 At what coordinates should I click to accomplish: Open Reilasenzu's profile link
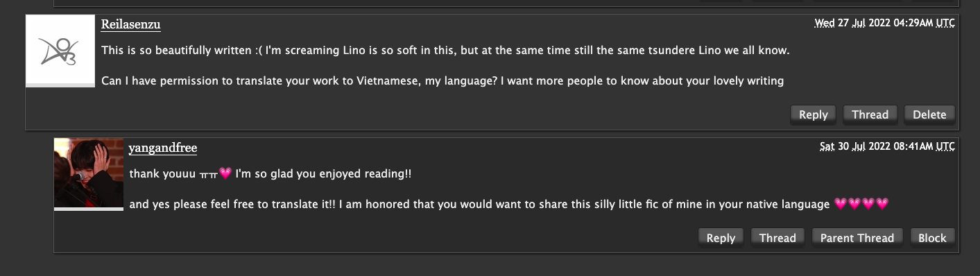[x=130, y=24]
